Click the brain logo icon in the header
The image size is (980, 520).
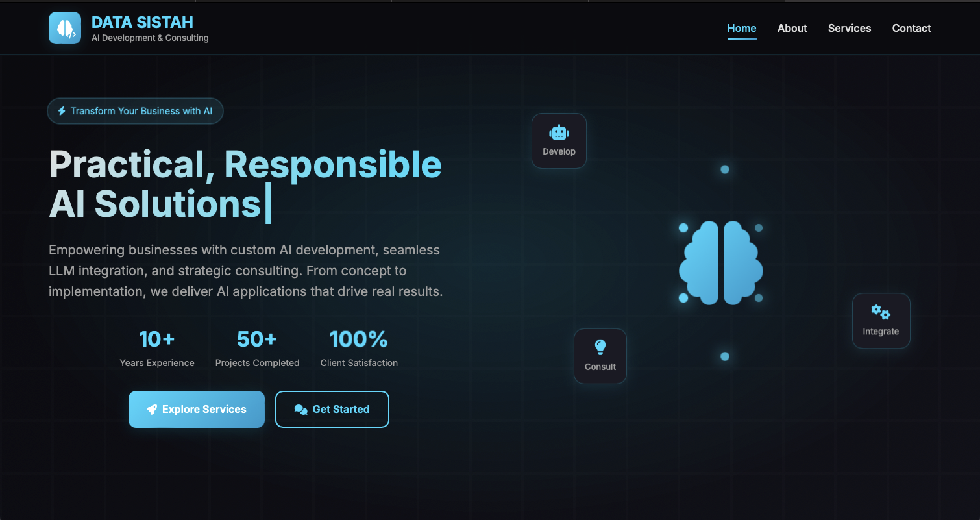[x=65, y=28]
